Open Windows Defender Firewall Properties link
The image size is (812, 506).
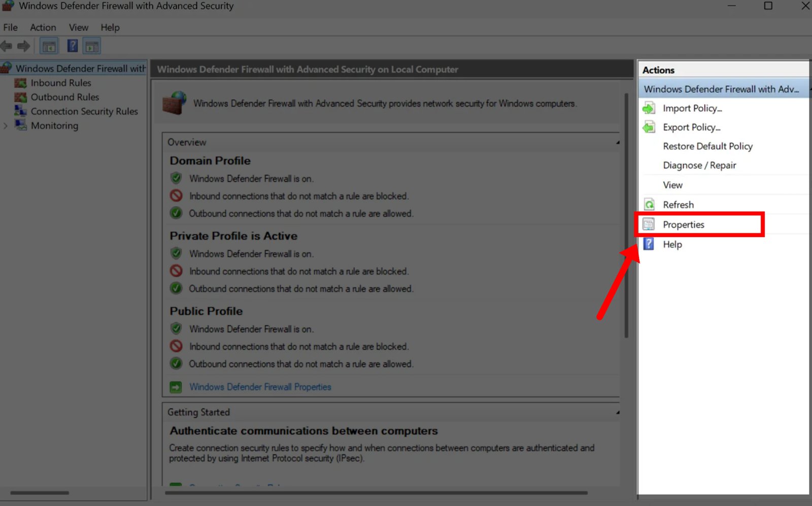tap(260, 387)
